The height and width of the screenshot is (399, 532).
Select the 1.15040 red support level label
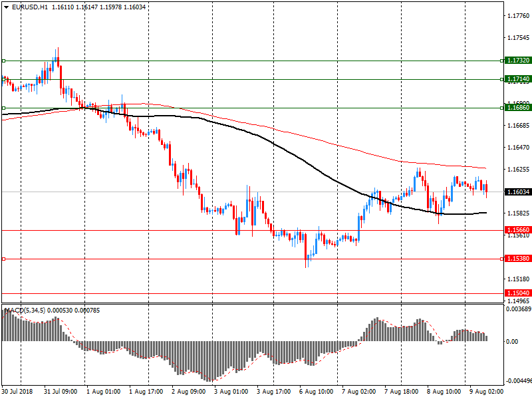(x=517, y=293)
